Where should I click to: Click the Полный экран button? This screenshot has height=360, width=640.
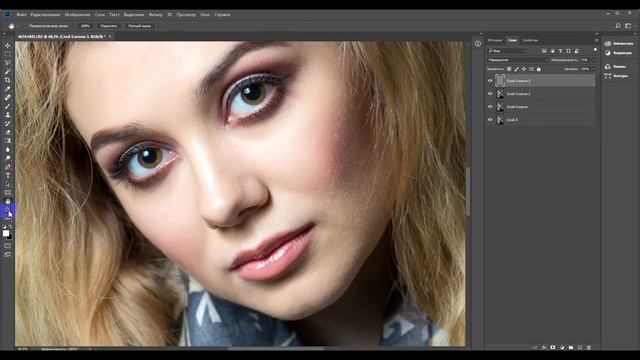coord(140,26)
